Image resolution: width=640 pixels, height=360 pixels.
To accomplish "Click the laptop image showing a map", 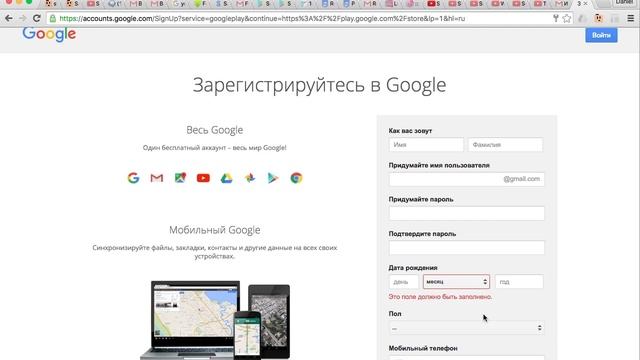I will point(191,320).
